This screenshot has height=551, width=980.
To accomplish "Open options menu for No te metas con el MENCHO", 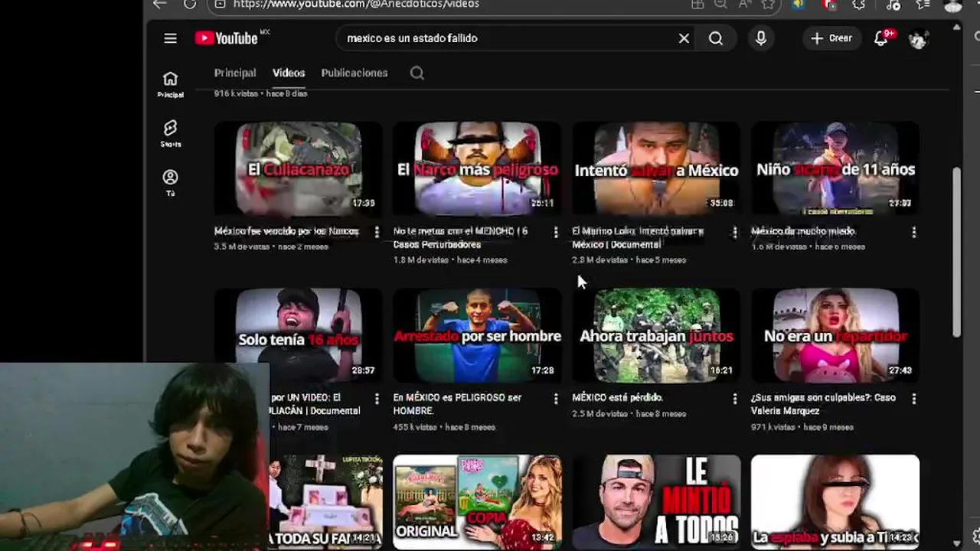I will click(x=556, y=232).
